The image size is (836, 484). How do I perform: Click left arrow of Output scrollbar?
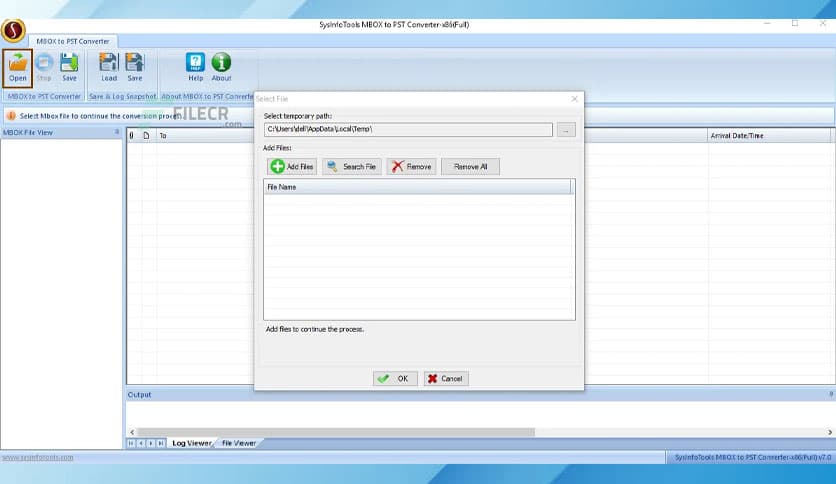pyautogui.click(x=132, y=432)
